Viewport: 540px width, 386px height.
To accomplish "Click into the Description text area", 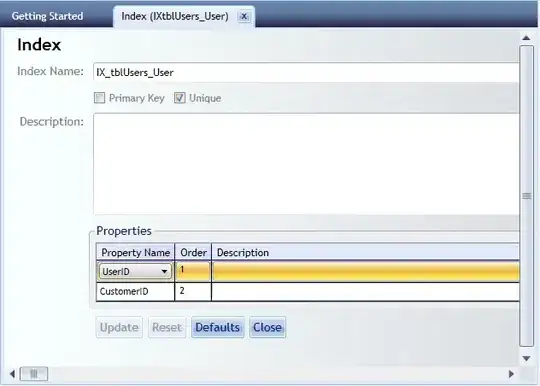I will click(x=306, y=164).
